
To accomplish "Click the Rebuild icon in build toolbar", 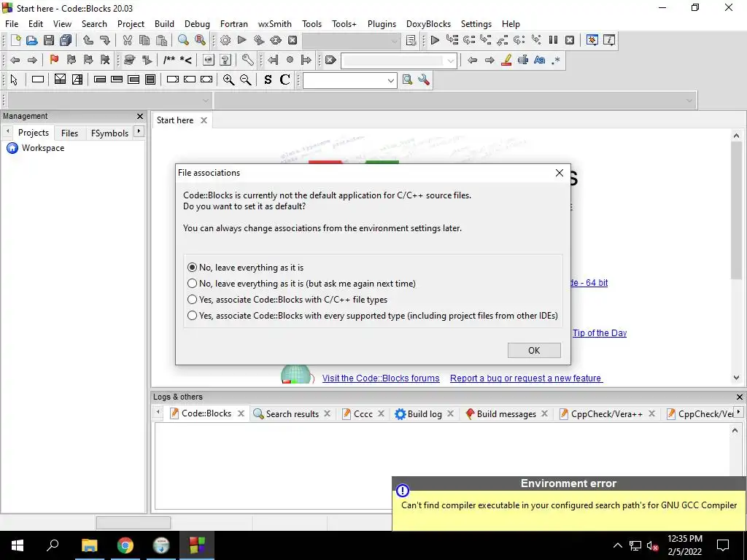I will point(275,40).
